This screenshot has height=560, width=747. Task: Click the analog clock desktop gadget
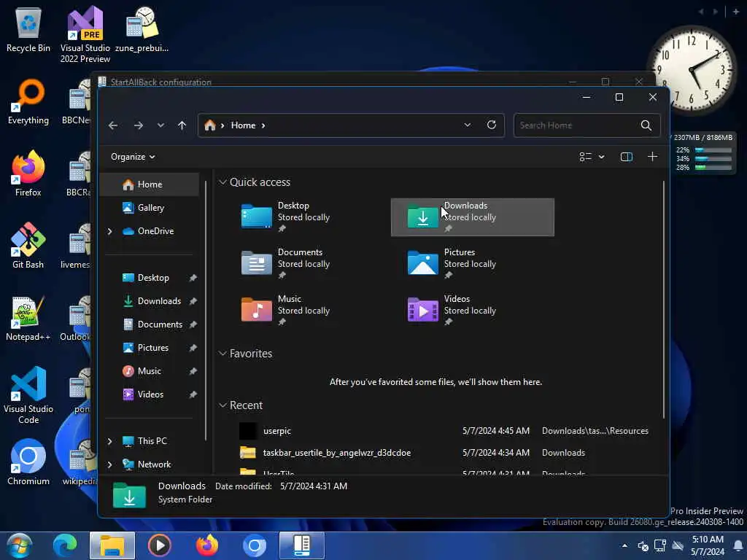(692, 69)
